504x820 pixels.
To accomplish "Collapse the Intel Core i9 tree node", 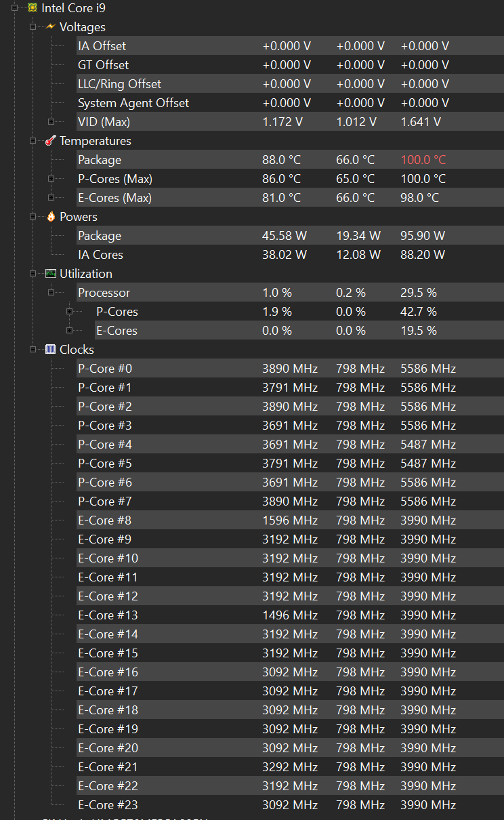I will pyautogui.click(x=15, y=8).
